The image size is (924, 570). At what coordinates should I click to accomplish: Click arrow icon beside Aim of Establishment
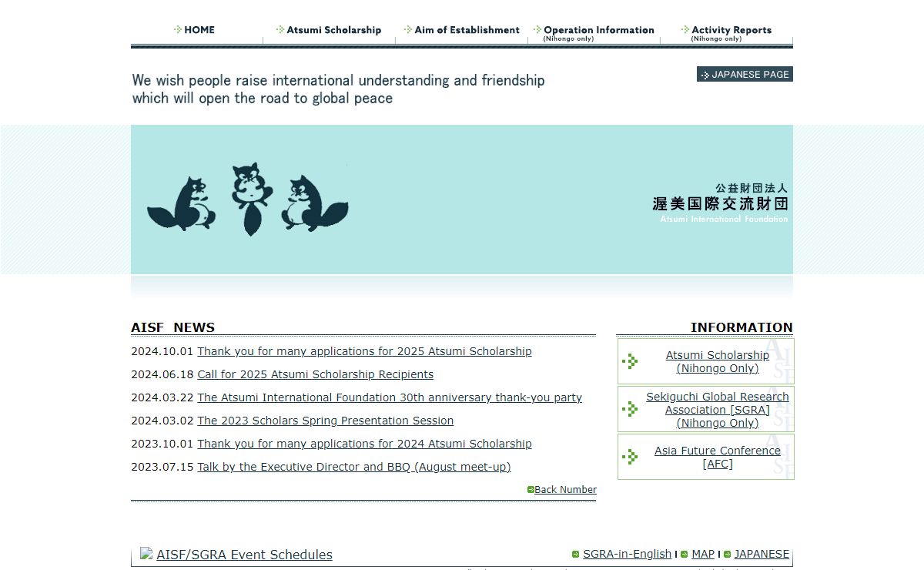point(408,29)
